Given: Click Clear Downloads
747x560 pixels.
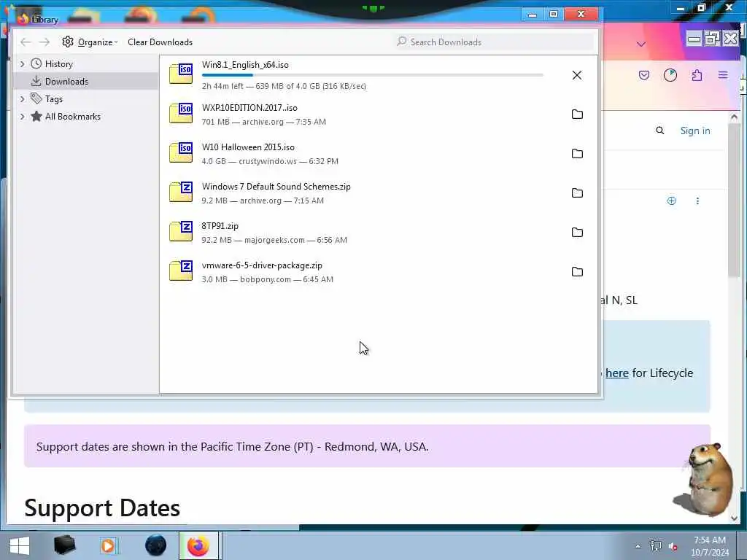Looking at the screenshot, I should tap(160, 42).
